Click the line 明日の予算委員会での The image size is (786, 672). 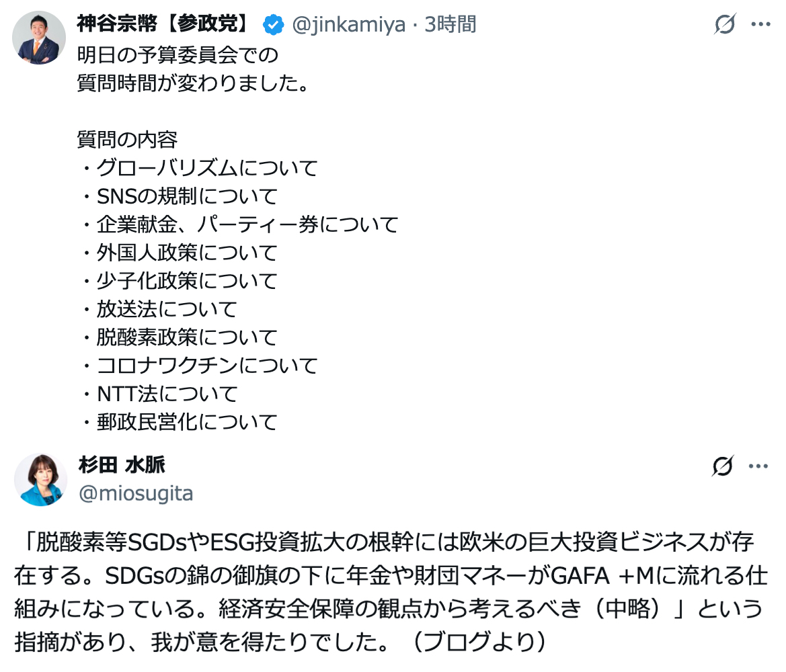coord(178,55)
